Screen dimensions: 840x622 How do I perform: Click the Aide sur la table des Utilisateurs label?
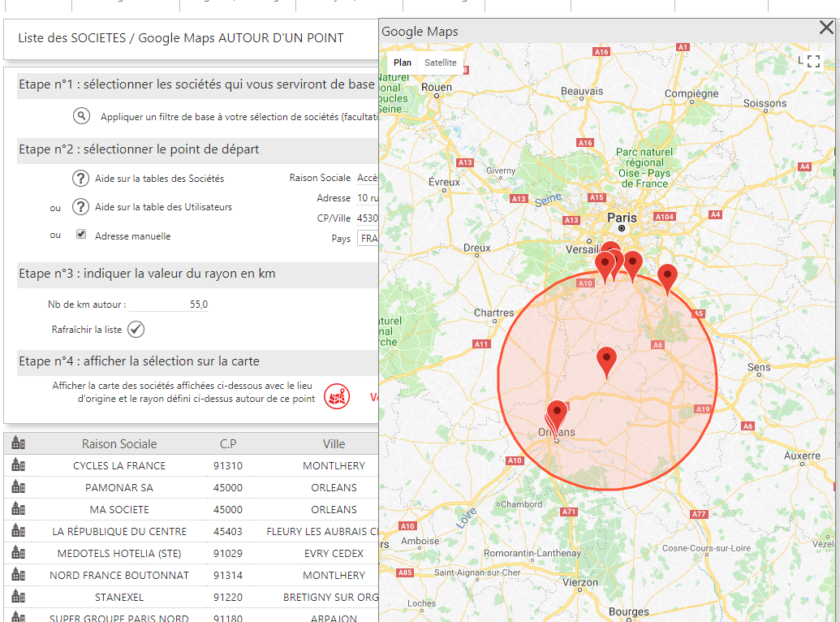coord(163,207)
